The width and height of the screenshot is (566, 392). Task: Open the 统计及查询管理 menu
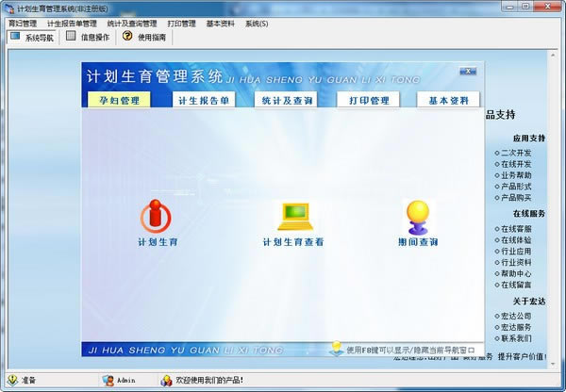tap(132, 24)
